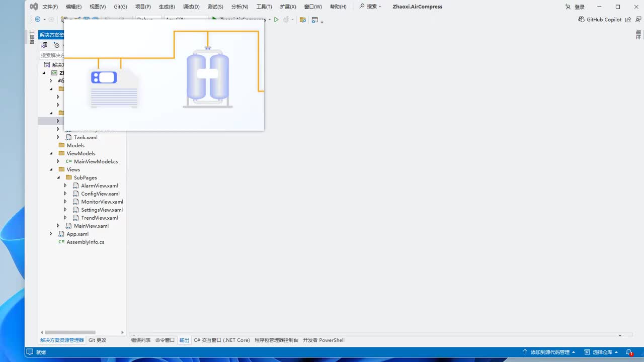
Task: Click the SubPages folder icon
Action: click(68, 177)
